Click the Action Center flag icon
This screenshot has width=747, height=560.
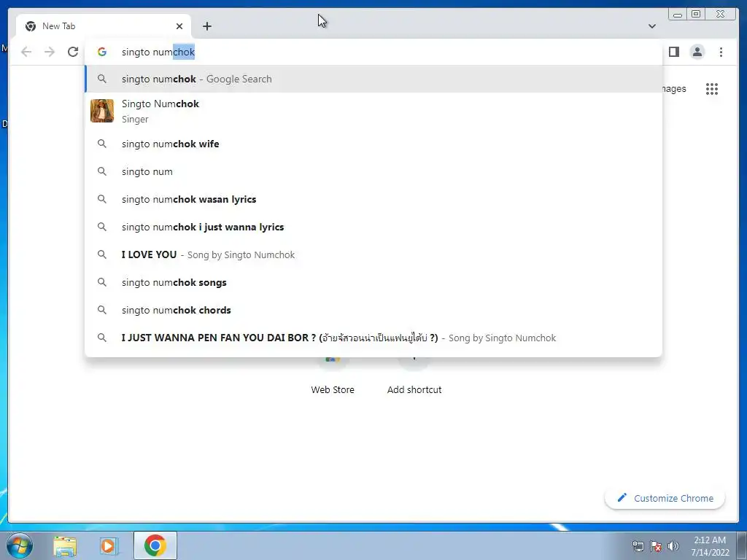pos(656,546)
